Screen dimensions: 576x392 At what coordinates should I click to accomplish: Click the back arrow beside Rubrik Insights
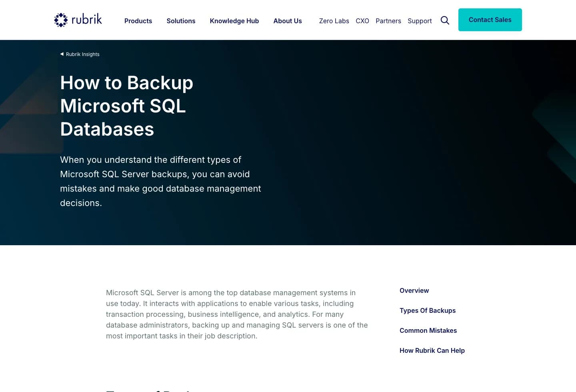pos(62,54)
